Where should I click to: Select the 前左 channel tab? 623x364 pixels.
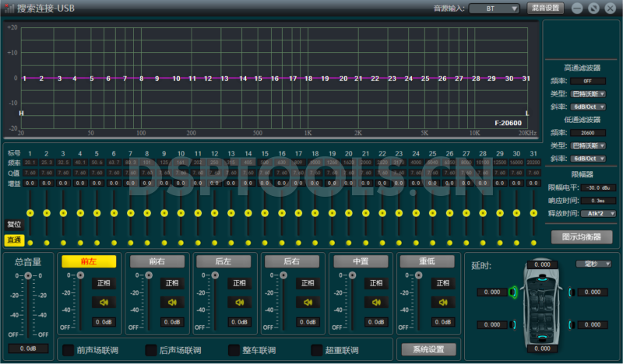point(89,261)
